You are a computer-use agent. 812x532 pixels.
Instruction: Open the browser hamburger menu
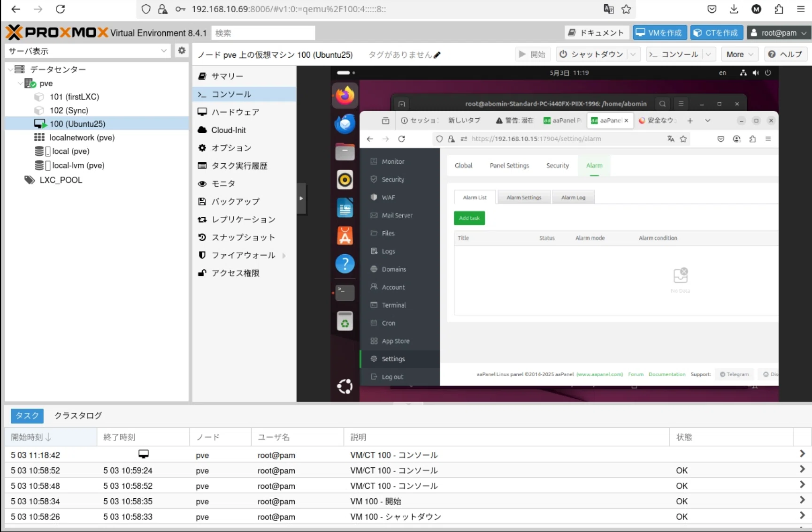click(x=801, y=9)
